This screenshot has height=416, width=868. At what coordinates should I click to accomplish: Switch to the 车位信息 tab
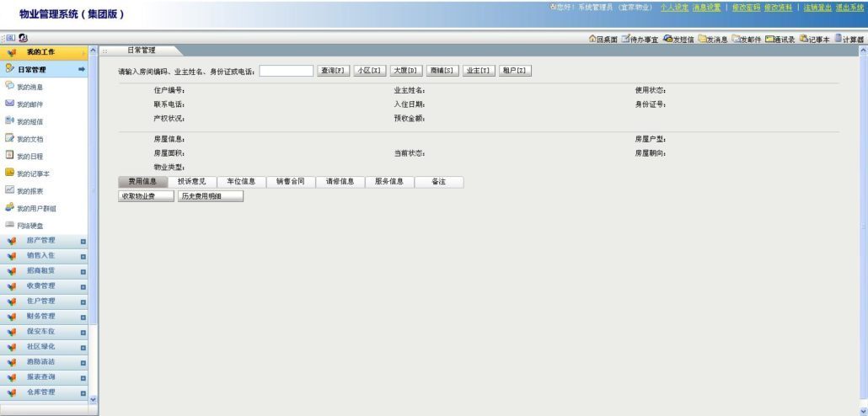(241, 181)
